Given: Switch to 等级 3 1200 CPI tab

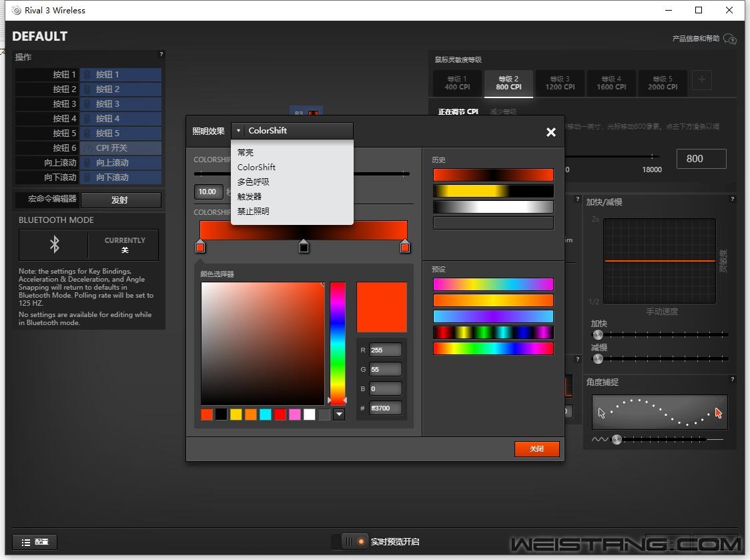Looking at the screenshot, I should pos(560,83).
